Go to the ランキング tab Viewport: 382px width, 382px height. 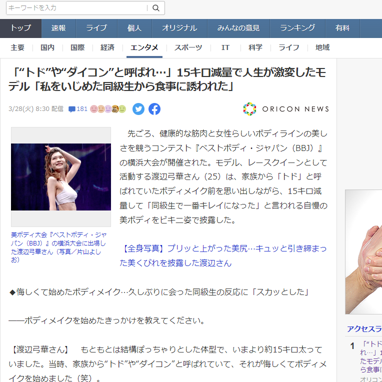pos(298,28)
